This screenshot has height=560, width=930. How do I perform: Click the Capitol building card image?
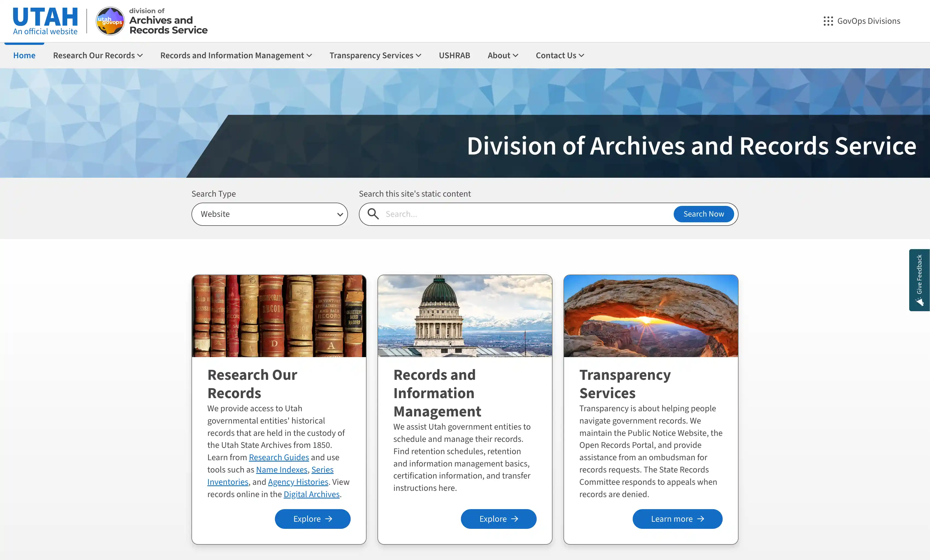click(x=465, y=316)
